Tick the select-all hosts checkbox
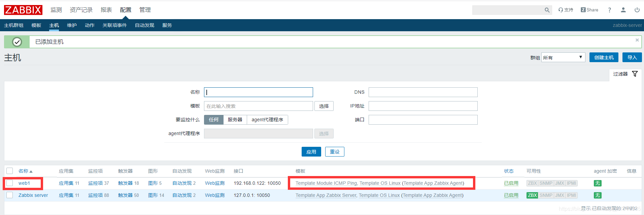644x215 pixels. (10, 171)
